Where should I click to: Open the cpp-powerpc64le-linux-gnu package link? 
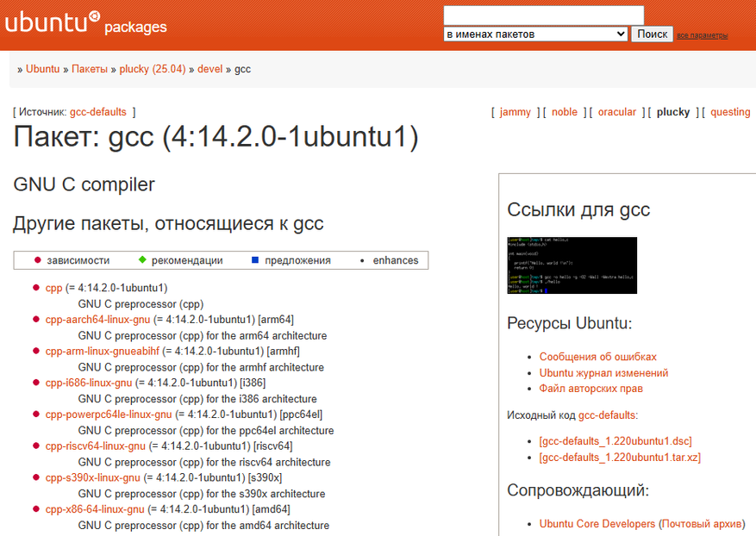pyautogui.click(x=109, y=414)
